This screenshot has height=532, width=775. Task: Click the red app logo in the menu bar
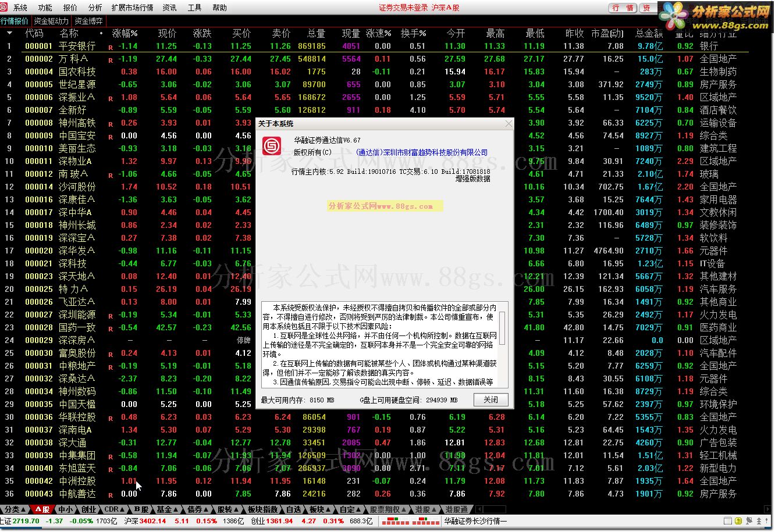[5, 8]
